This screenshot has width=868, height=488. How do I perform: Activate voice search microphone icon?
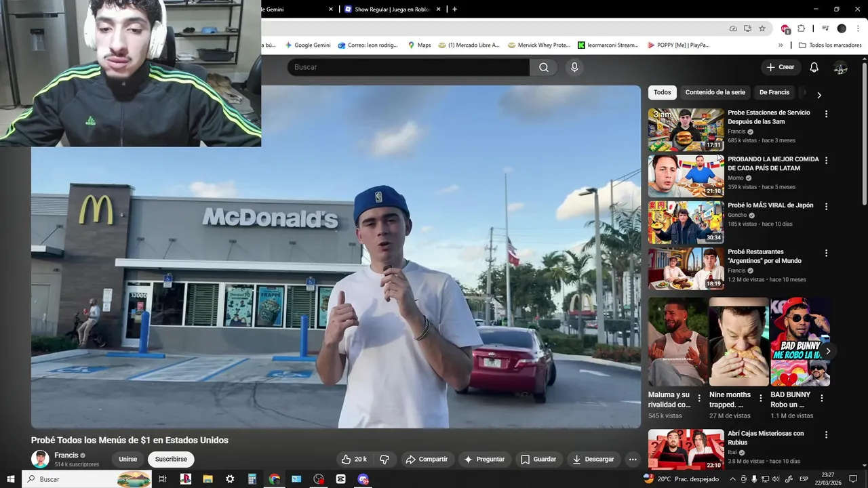pos(574,67)
